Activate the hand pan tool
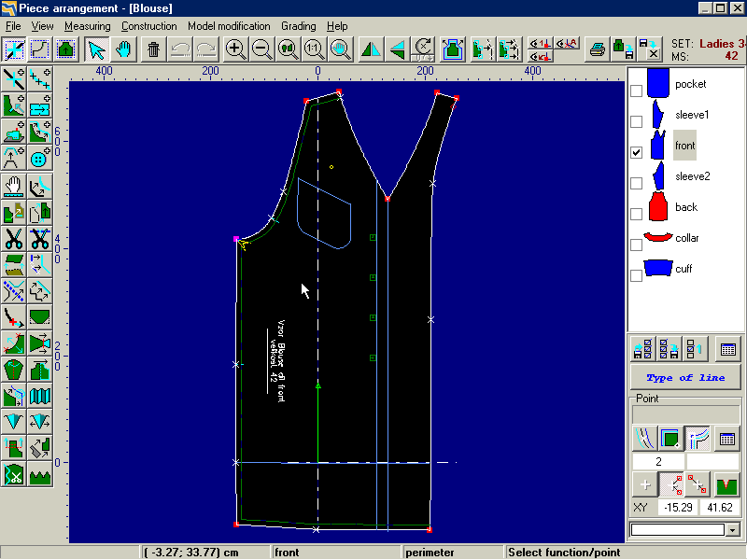747x560 pixels. coord(123,49)
